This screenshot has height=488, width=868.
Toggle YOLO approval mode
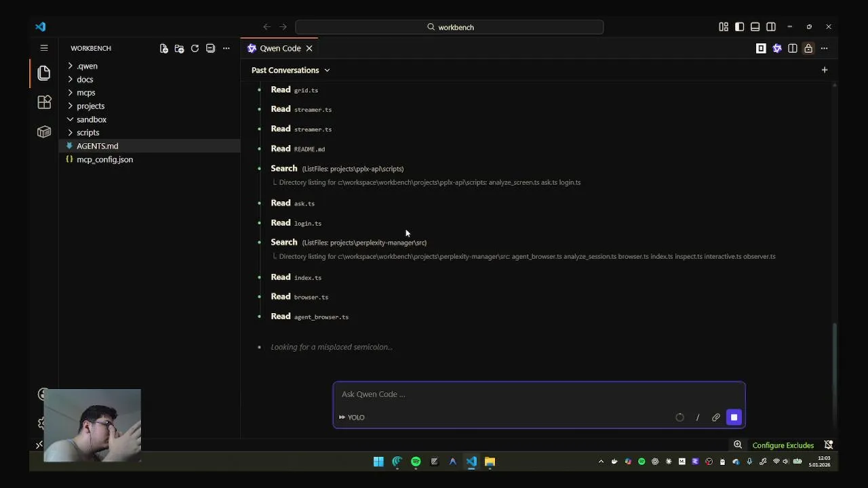coord(352,418)
